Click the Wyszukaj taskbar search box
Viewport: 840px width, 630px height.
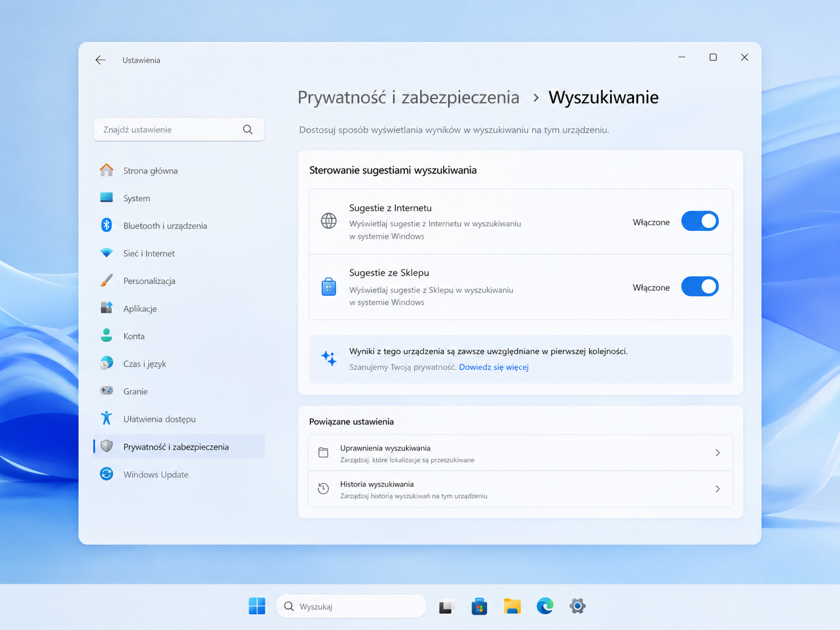click(352, 606)
